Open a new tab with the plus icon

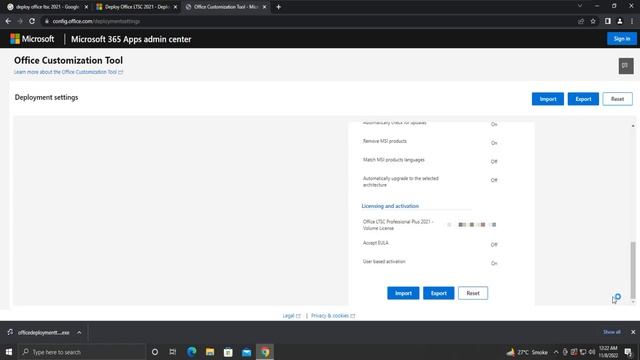coord(278,7)
